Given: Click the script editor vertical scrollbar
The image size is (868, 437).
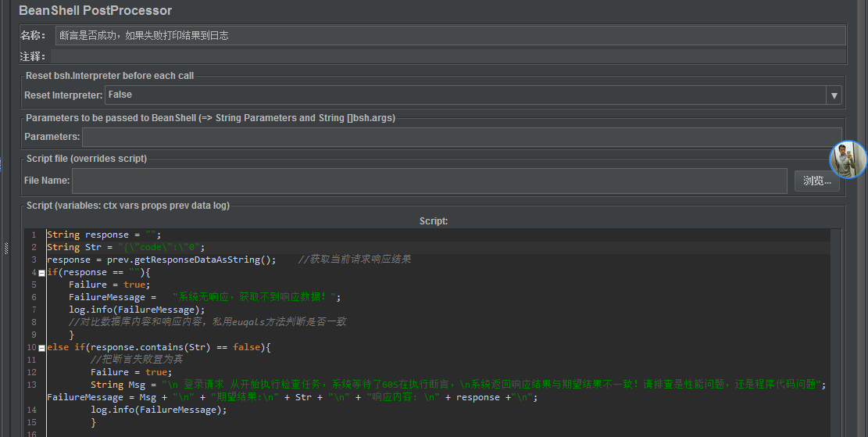Looking at the screenshot, I should click(836, 332).
